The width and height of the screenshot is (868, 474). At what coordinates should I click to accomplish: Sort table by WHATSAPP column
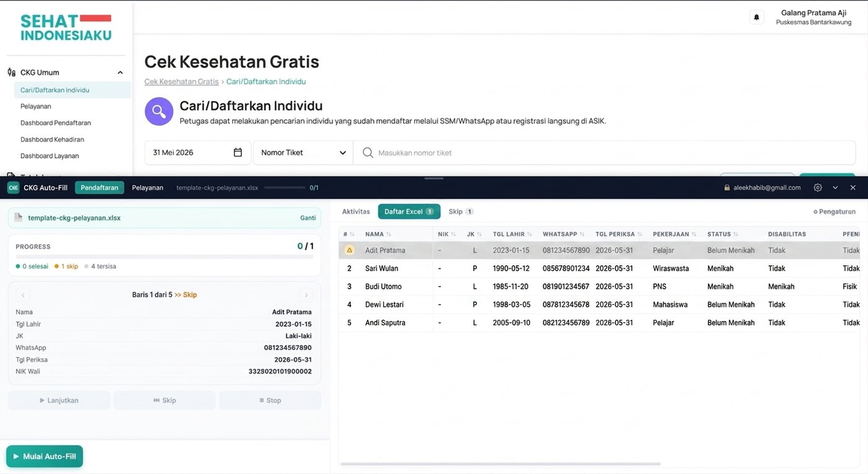click(x=564, y=234)
